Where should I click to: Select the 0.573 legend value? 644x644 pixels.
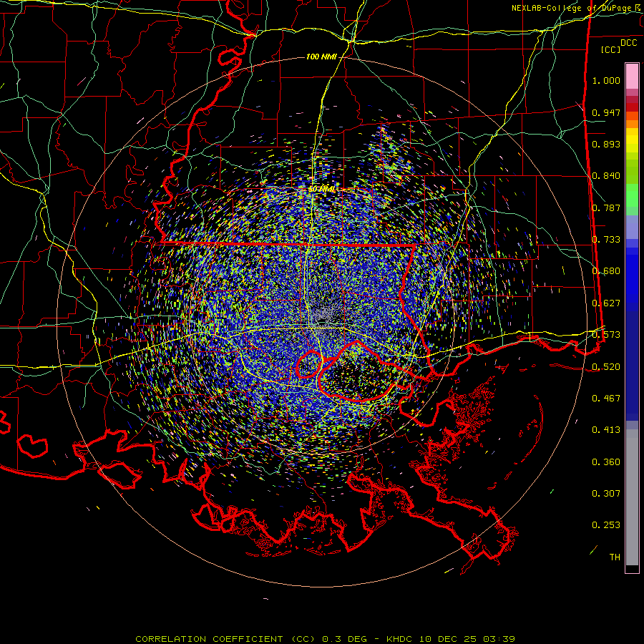pos(606,335)
